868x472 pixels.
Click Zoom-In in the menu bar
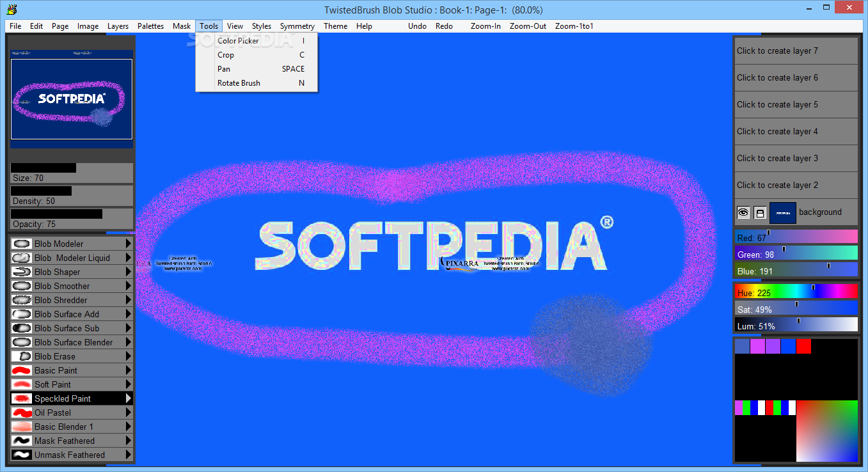click(485, 26)
